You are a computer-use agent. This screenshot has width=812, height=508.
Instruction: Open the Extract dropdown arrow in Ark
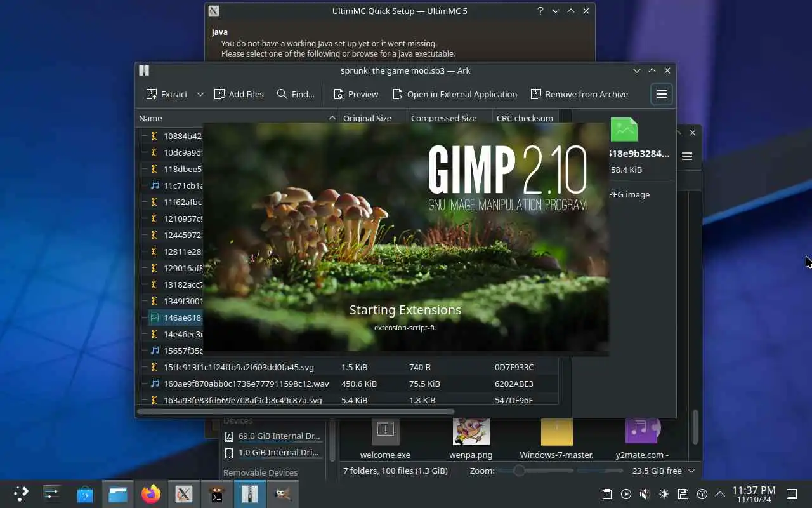[x=200, y=94]
